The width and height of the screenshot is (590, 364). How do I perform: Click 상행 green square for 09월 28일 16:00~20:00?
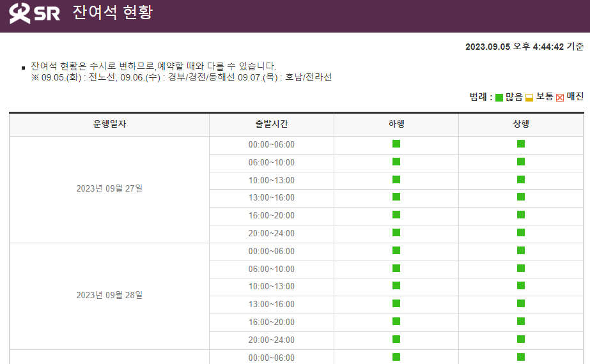tap(521, 321)
